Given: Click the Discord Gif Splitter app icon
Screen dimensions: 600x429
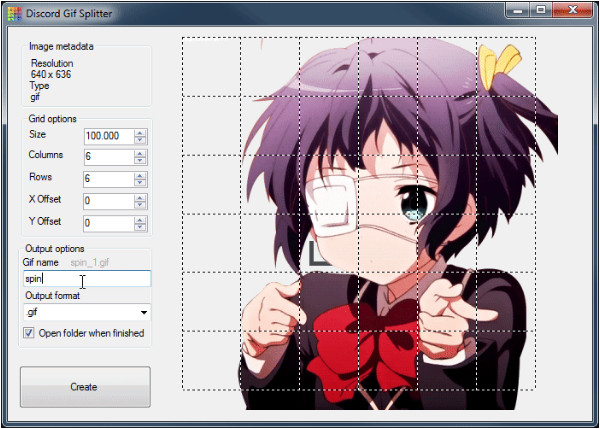Looking at the screenshot, I should tap(15, 14).
